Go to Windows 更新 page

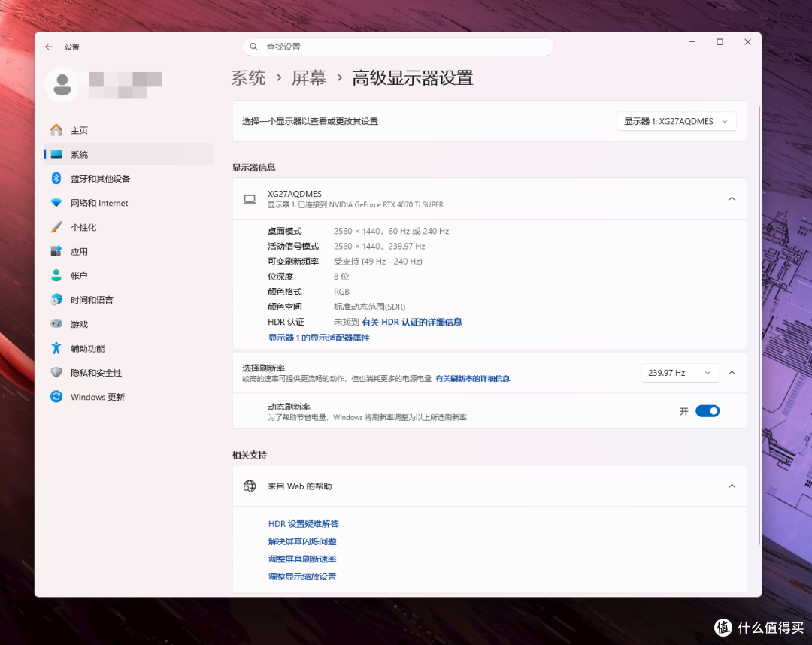point(129,396)
